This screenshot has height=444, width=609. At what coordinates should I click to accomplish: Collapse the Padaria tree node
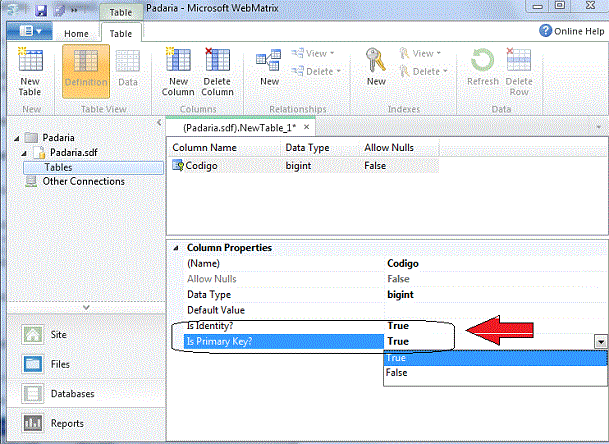click(x=17, y=138)
